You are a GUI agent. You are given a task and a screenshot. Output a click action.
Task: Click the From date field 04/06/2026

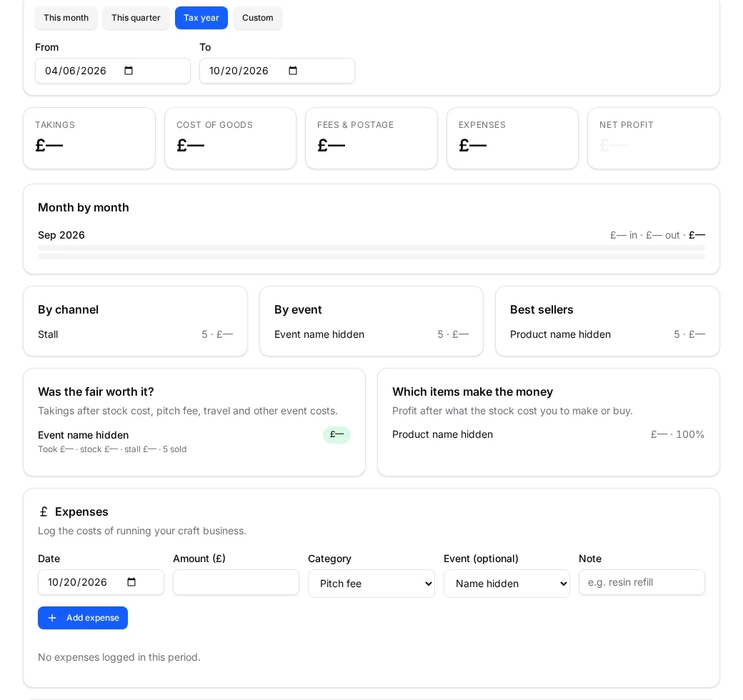coord(113,71)
